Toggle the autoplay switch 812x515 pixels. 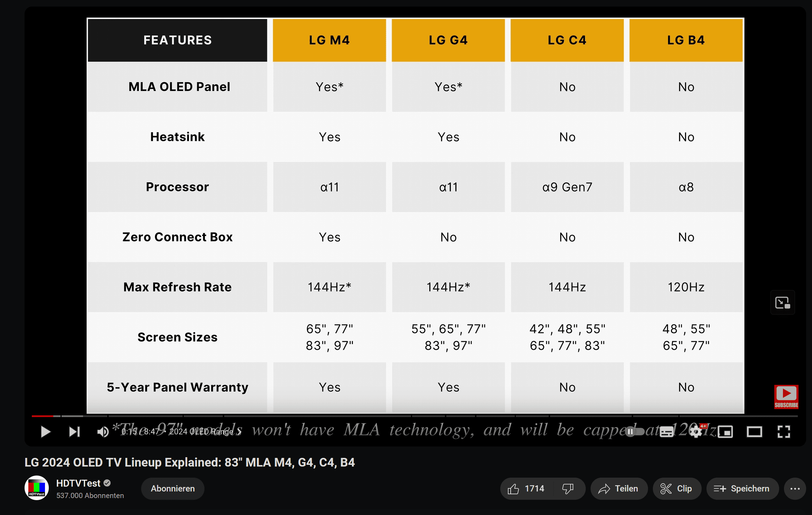click(x=635, y=432)
